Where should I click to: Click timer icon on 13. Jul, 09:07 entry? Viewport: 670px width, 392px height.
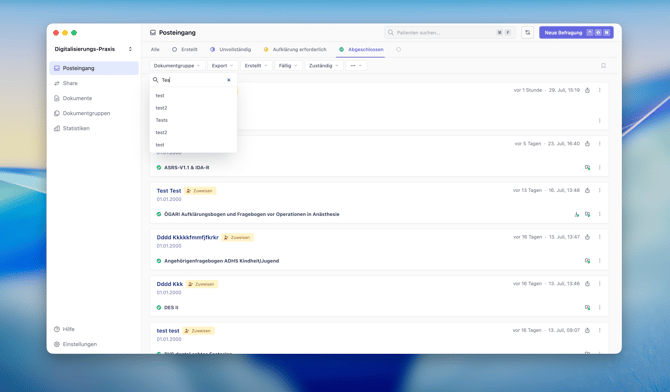pos(588,330)
